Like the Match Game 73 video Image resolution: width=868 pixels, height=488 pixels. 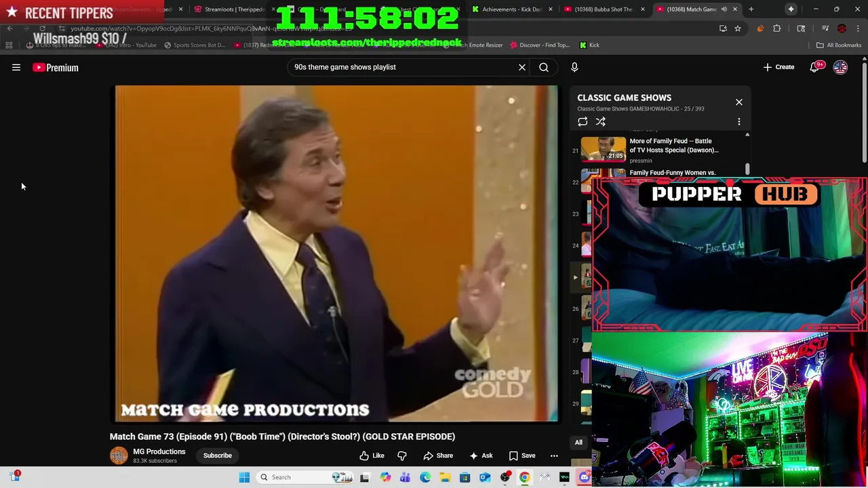tap(372, 455)
